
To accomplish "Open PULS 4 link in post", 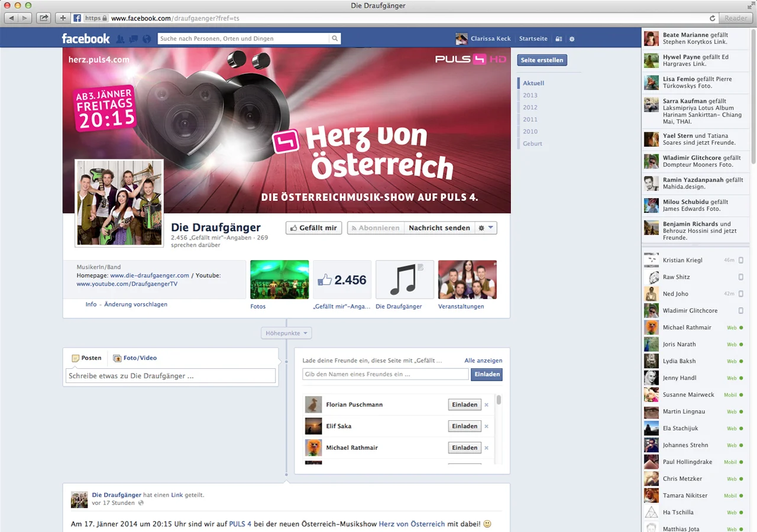I will (x=240, y=524).
